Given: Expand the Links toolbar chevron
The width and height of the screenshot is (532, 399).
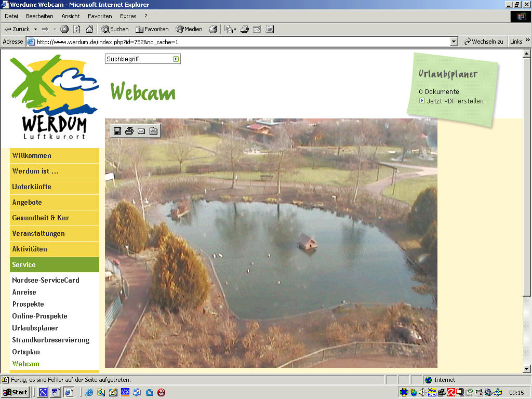Looking at the screenshot, I should 528,40.
